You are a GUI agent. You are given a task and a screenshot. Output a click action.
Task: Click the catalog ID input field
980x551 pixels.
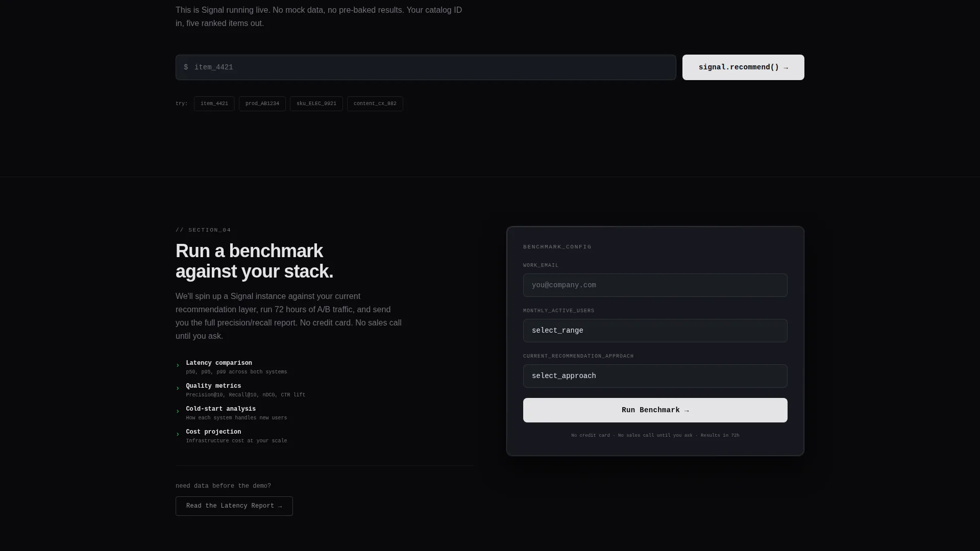pyautogui.click(x=426, y=67)
